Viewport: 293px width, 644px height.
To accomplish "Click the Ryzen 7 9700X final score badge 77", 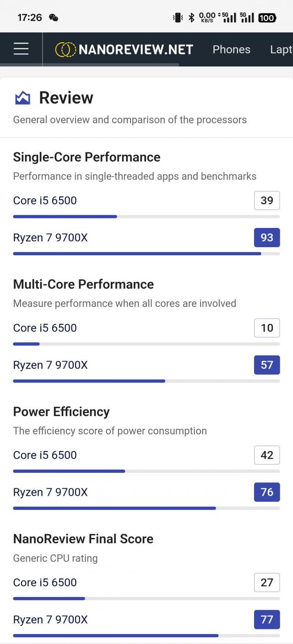I will click(x=267, y=619).
